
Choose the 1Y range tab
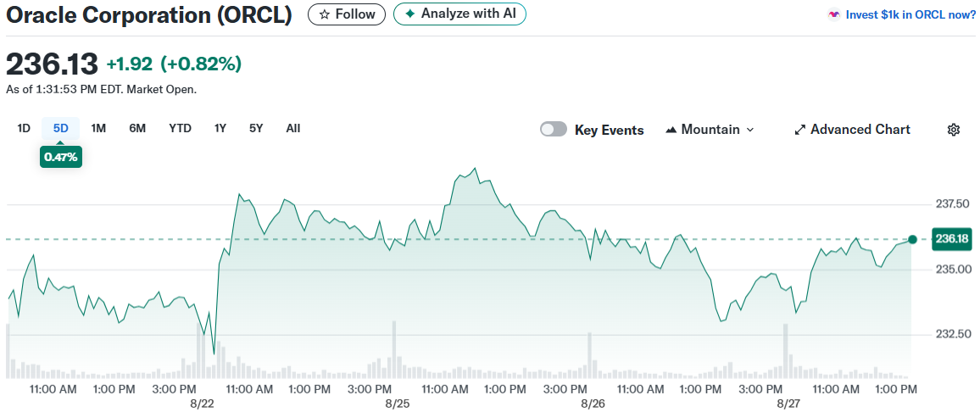pos(220,129)
